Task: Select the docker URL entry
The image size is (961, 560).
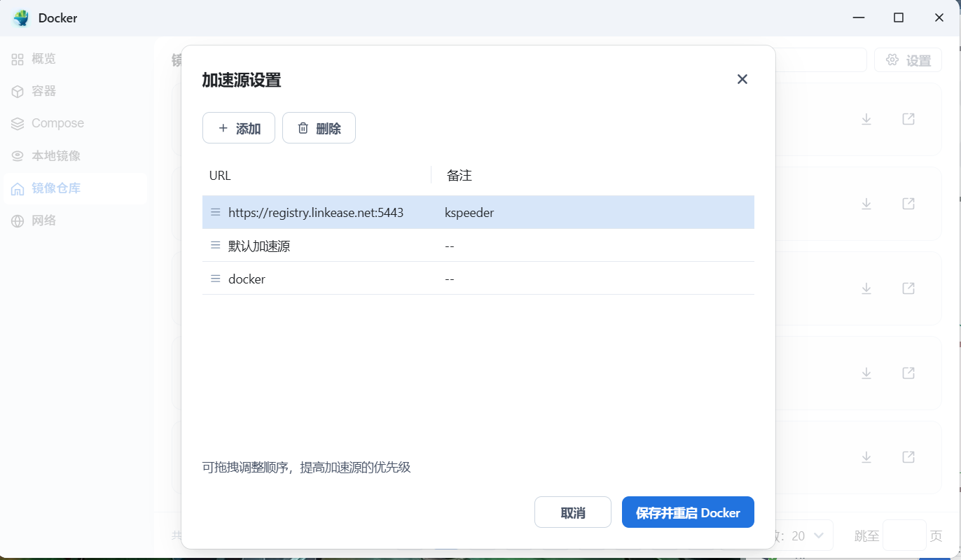Action: click(247, 279)
